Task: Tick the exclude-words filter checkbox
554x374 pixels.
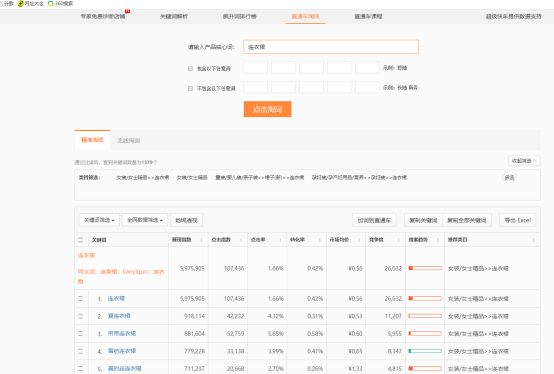Action: (190, 88)
